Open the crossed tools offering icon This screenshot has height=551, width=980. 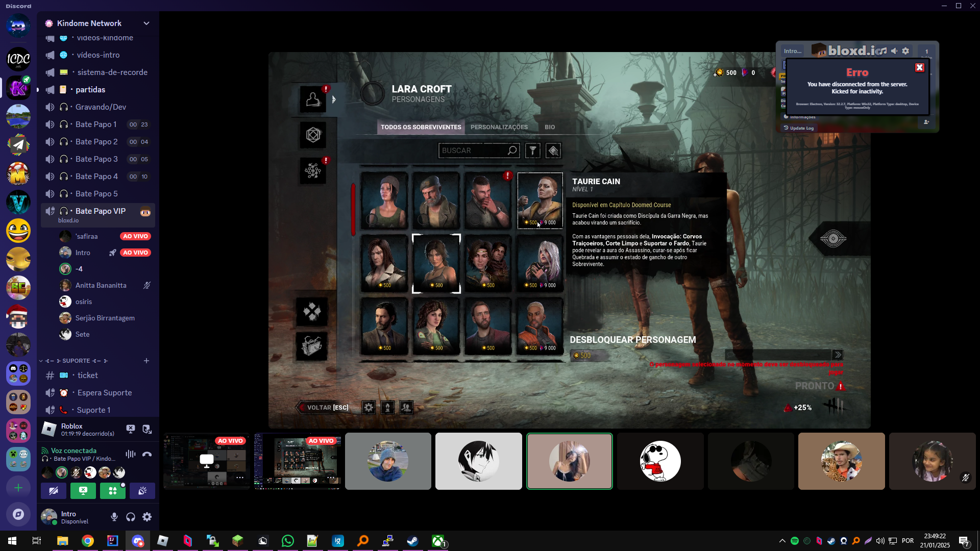pos(312,312)
